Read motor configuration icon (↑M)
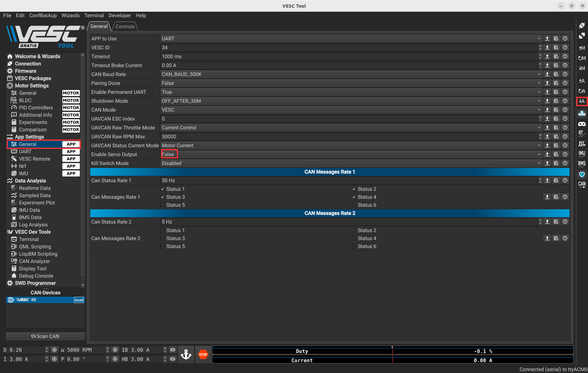Image resolution: width=588 pixels, height=373 pixels. coord(582,48)
